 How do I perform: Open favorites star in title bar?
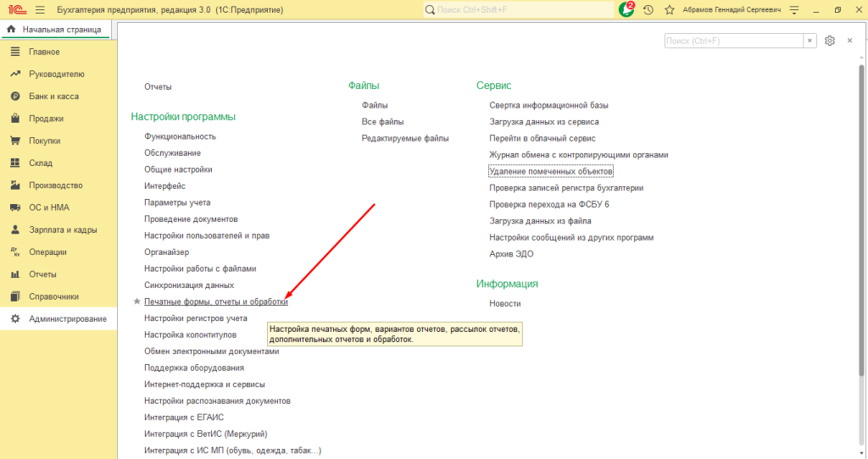pos(670,10)
